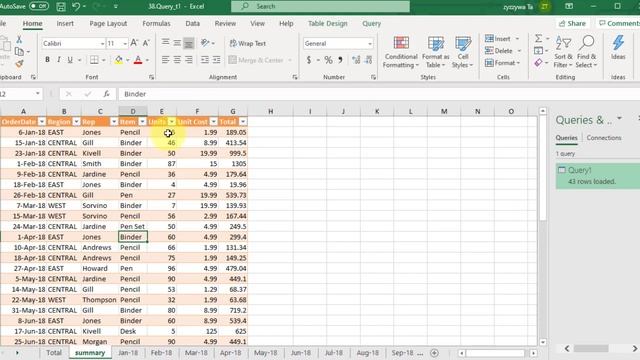The height and width of the screenshot is (360, 640).
Task: Align text right
Action: point(189,60)
